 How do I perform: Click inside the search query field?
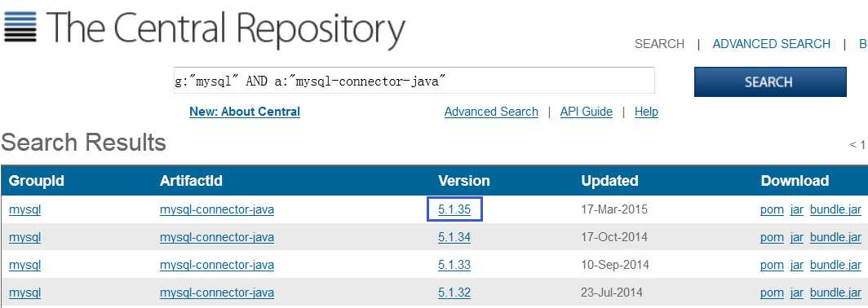coord(414,81)
